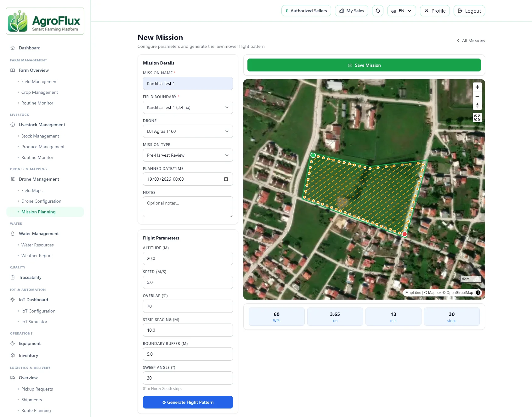This screenshot has width=532, height=417.
Task: Click Generate Flight Pattern button
Action: click(188, 402)
